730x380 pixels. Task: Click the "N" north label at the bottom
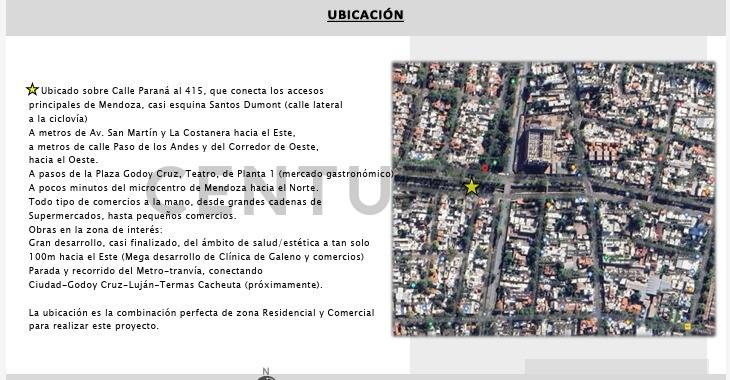[266, 371]
